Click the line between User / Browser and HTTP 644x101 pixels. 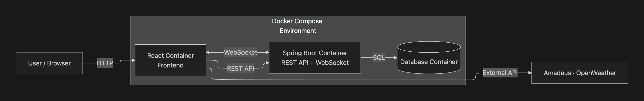pos(90,63)
